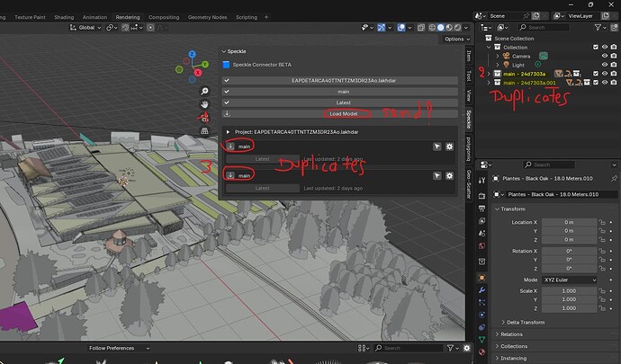The width and height of the screenshot is (621, 364).
Task: Expand the Relations panel
Action: [x=498, y=334]
